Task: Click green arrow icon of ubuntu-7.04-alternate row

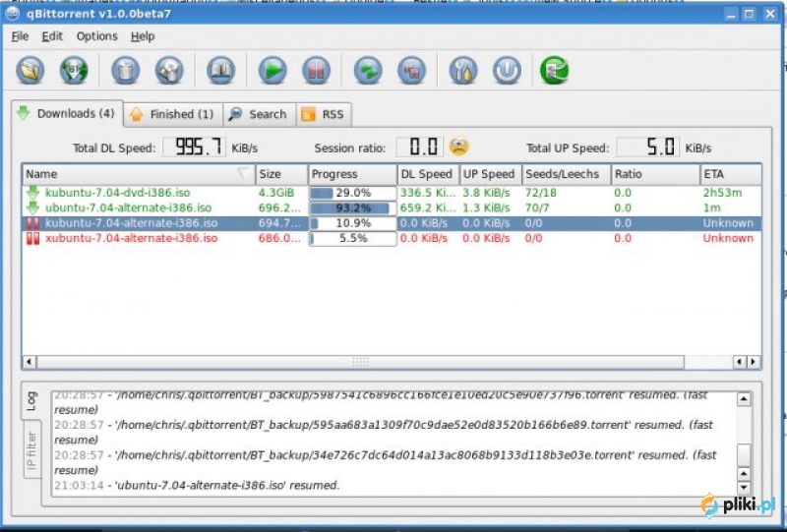Action: 33,207
